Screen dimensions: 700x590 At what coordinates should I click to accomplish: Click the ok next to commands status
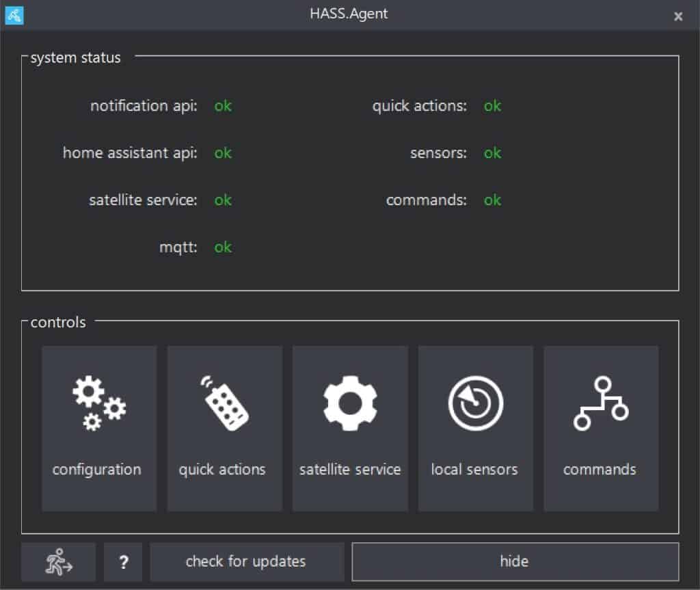(492, 200)
